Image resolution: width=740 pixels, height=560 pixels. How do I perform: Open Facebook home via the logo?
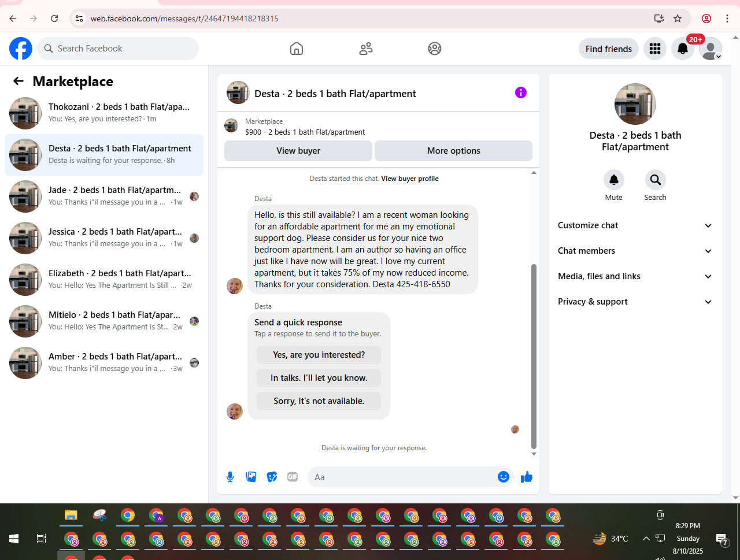pyautogui.click(x=21, y=49)
